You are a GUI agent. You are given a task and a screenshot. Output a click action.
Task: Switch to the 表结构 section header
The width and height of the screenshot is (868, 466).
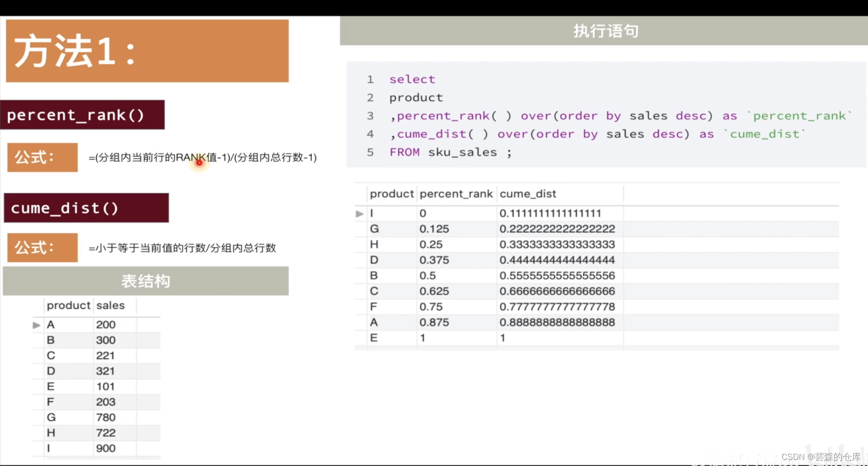point(146,281)
